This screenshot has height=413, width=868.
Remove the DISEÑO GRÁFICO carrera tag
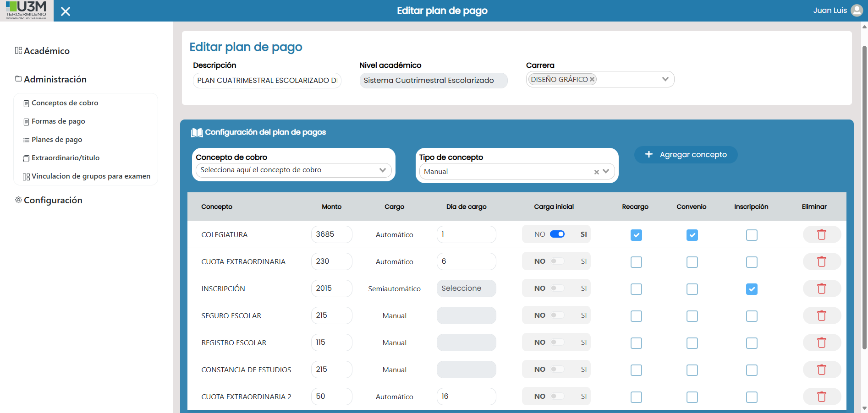point(592,79)
